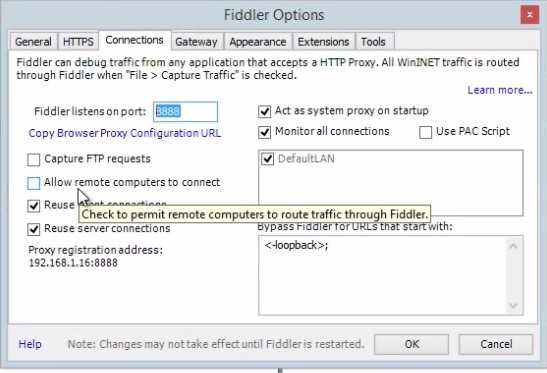Uncheck the DefaultLAN connection entry
Viewport: 547px width, 373px height.
[268, 159]
